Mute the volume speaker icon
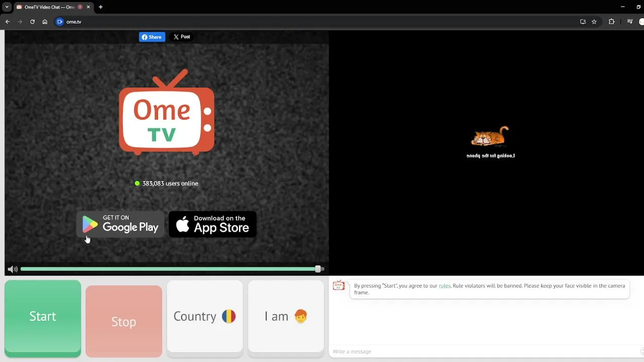This screenshot has width=644, height=362. tap(13, 269)
